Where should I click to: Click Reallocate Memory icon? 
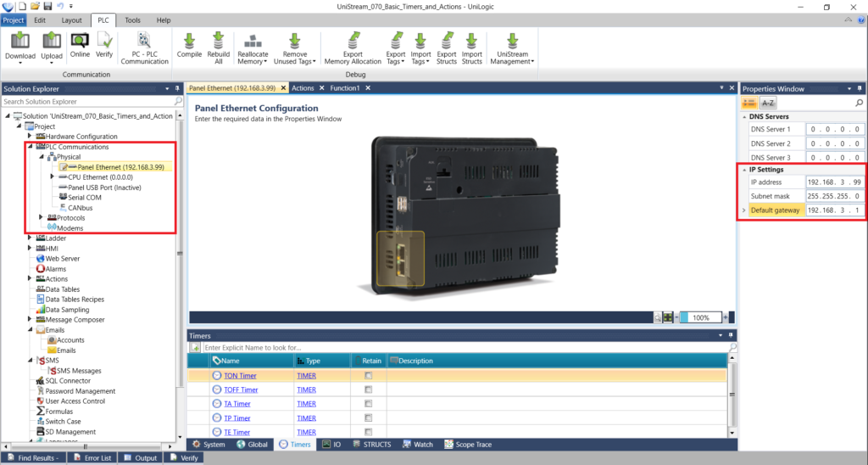[x=253, y=41]
